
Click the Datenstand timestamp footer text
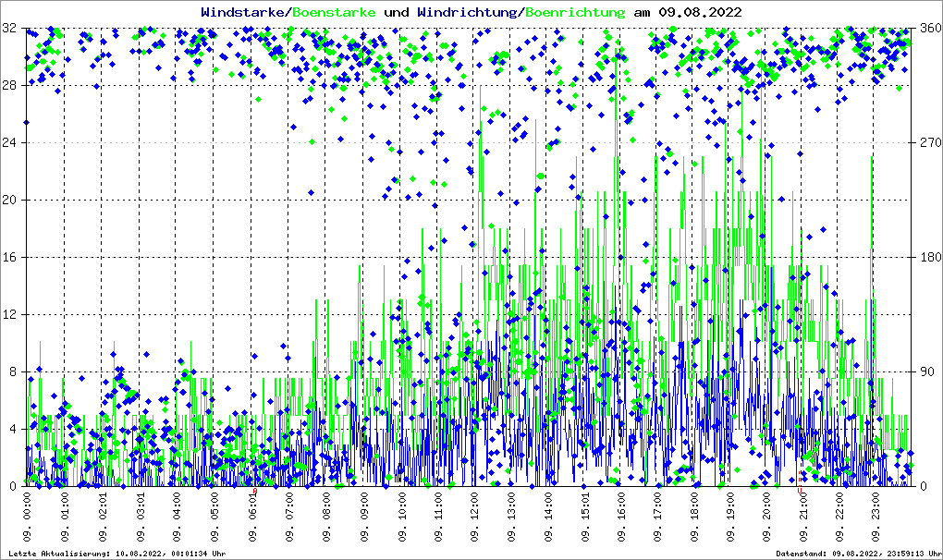(859, 554)
